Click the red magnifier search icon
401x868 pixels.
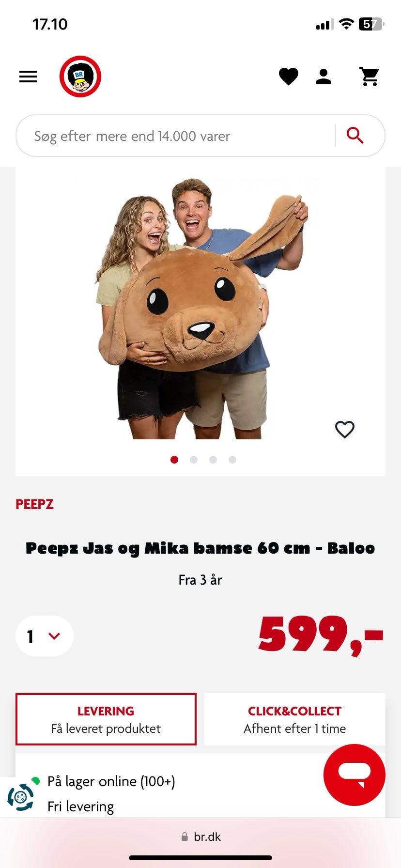[x=355, y=135]
